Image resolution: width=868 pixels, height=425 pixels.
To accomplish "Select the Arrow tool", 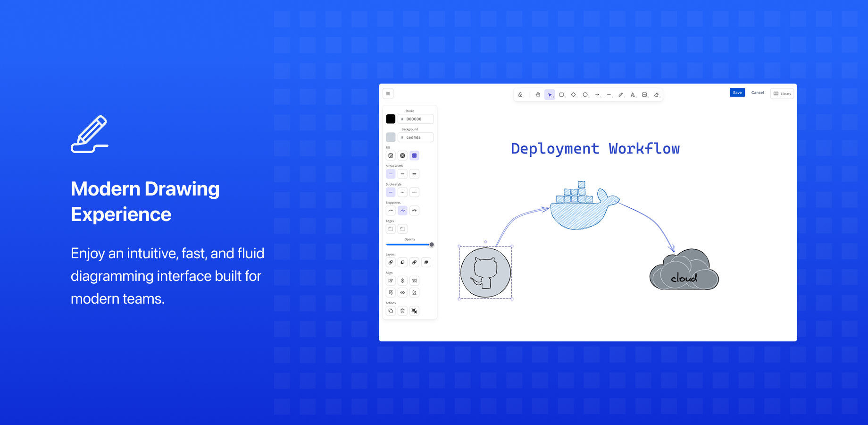I will coord(597,94).
